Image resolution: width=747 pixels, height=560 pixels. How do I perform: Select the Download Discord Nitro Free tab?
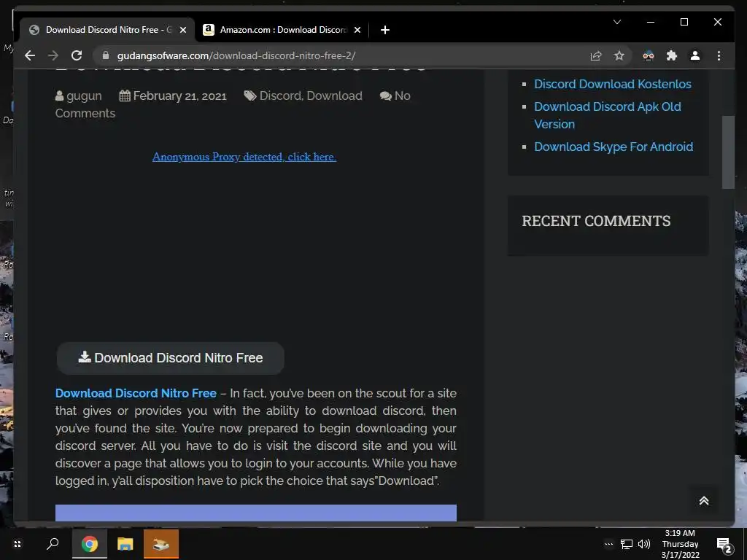(107, 30)
